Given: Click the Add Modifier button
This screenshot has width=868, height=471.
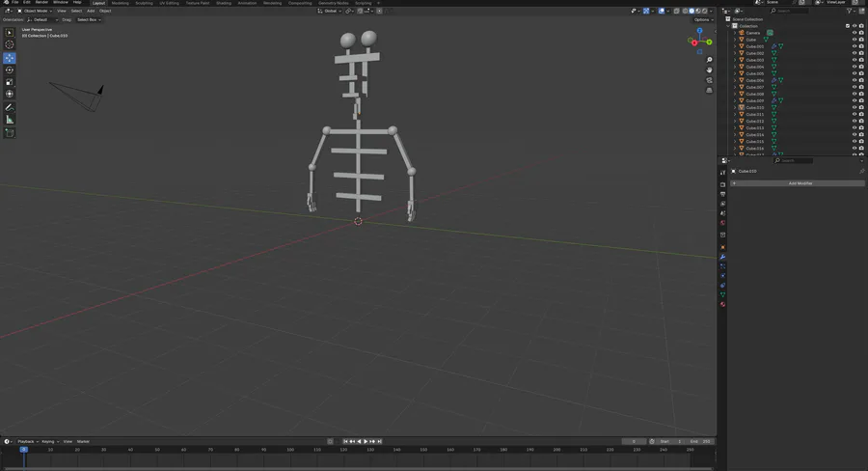Looking at the screenshot, I should tap(798, 183).
